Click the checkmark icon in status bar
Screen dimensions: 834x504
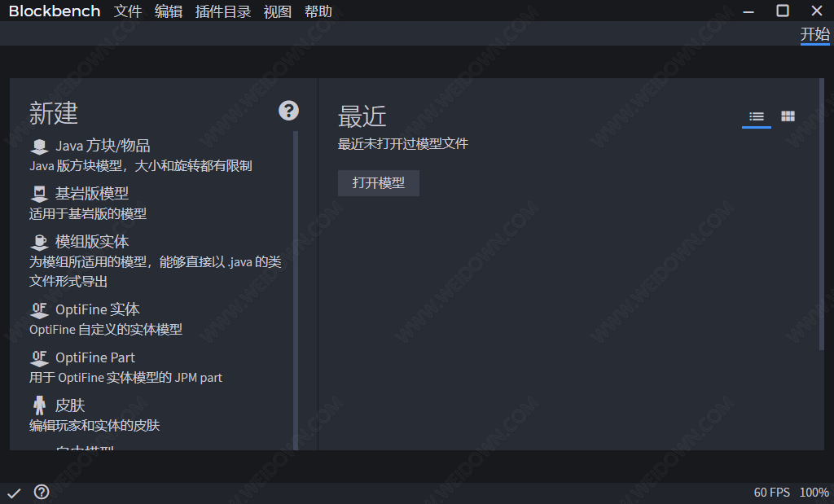(15, 493)
